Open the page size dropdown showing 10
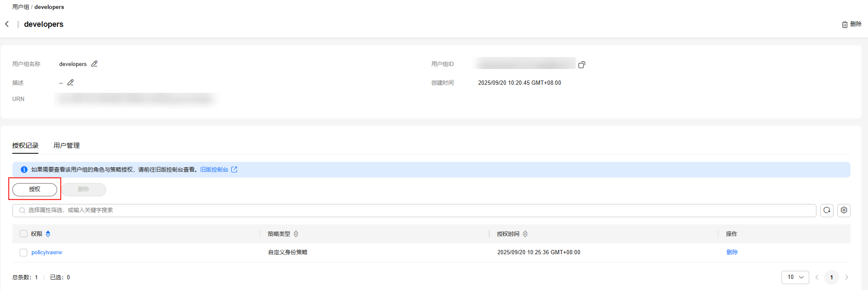868x290 pixels. 795,277
